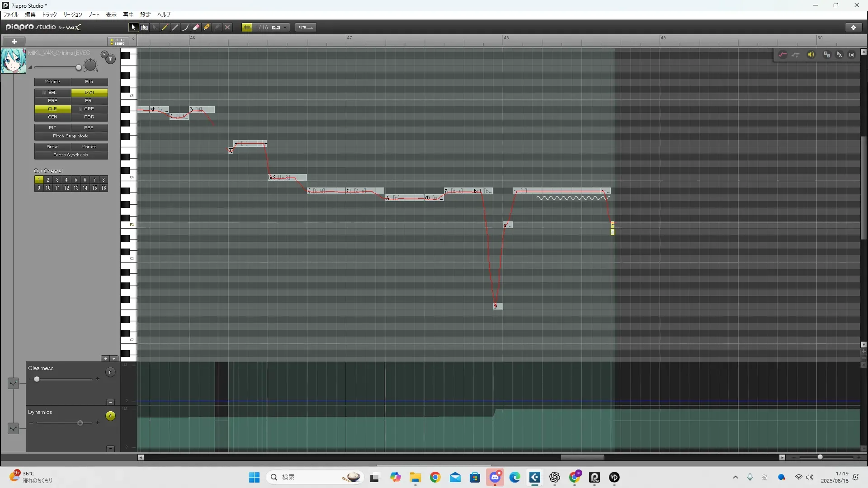Click the Clearness slider handle
Image resolution: width=868 pixels, height=488 pixels.
[37, 379]
